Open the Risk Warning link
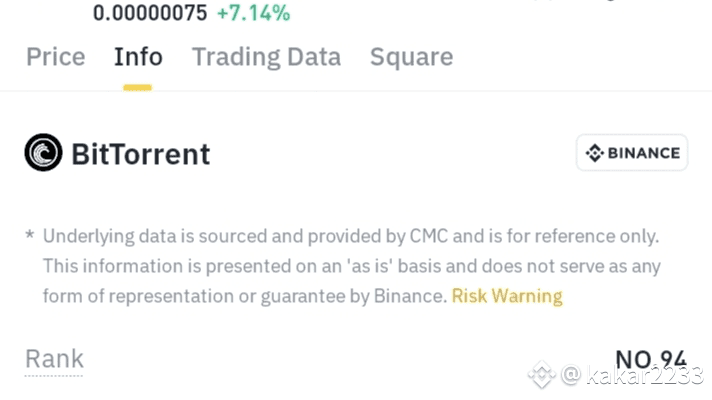This screenshot has height=400, width=712. pos(507,296)
